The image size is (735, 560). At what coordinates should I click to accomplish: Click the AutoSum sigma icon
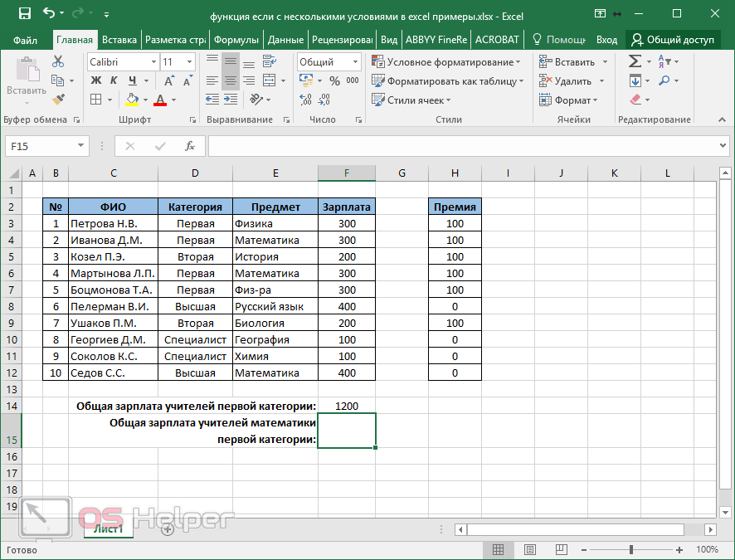pos(635,61)
